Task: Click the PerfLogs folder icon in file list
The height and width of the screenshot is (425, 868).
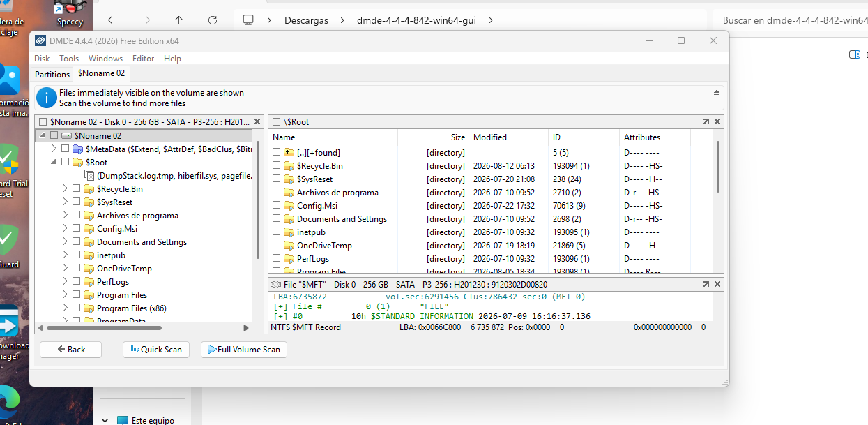Action: (x=289, y=258)
